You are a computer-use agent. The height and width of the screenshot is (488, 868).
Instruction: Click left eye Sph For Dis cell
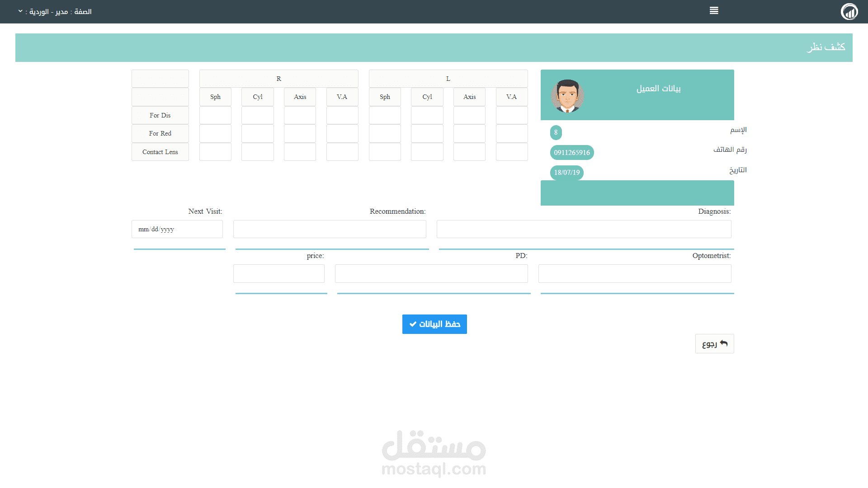385,115
